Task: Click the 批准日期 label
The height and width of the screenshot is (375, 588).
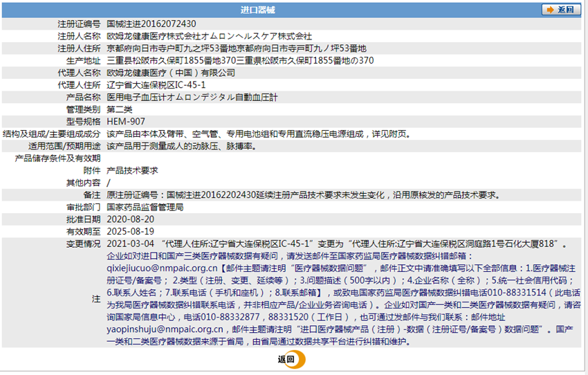Action: point(83,219)
